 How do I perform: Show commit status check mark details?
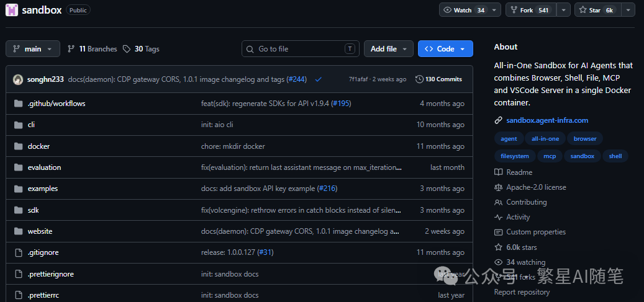(318, 79)
